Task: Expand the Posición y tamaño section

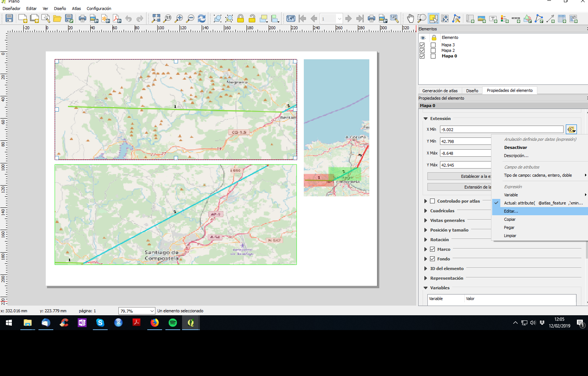Action: click(x=426, y=230)
